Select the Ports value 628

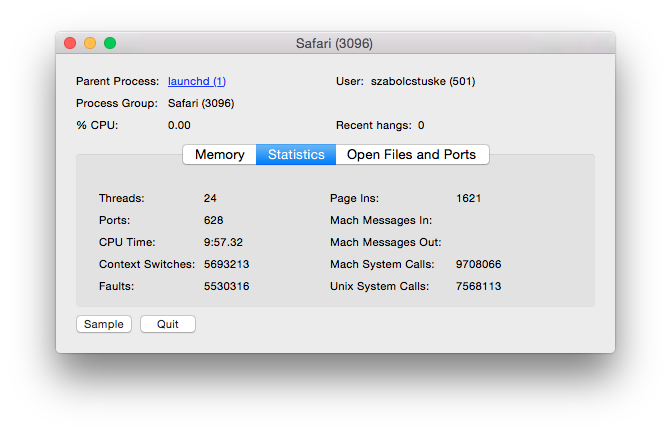pyautogui.click(x=214, y=220)
